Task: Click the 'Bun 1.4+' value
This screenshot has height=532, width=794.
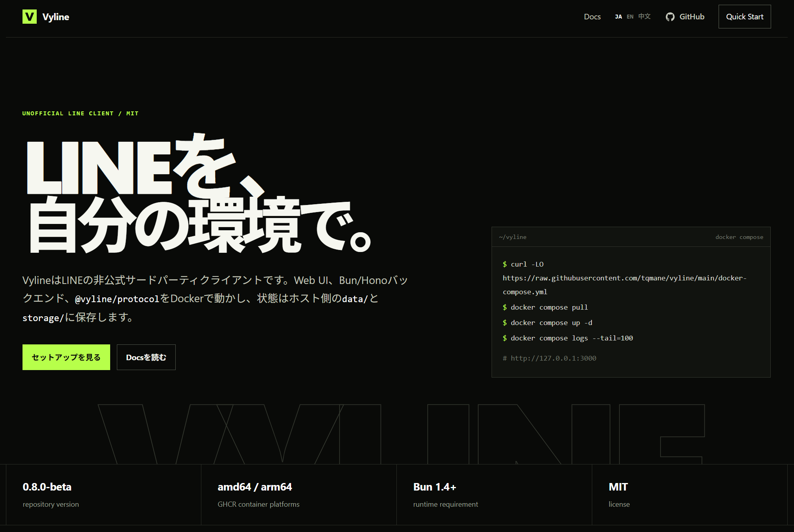Action: pyautogui.click(x=435, y=487)
